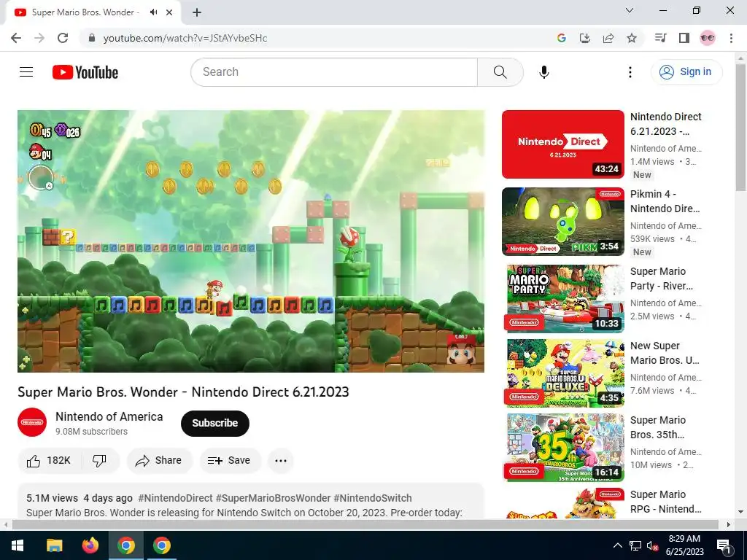Open Nintendo Direct 6.21.2023 thumbnail
747x560 pixels.
pos(563,144)
